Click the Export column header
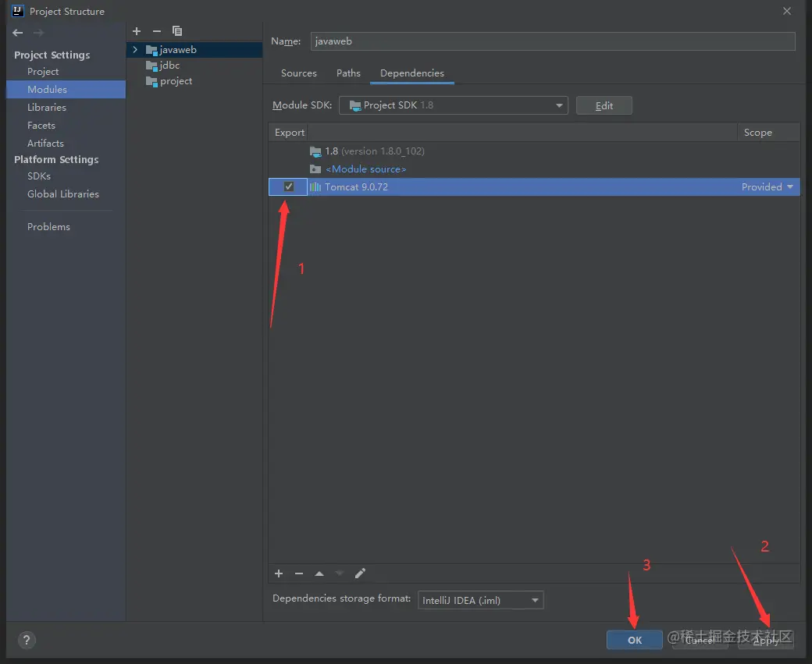 pyautogui.click(x=288, y=133)
